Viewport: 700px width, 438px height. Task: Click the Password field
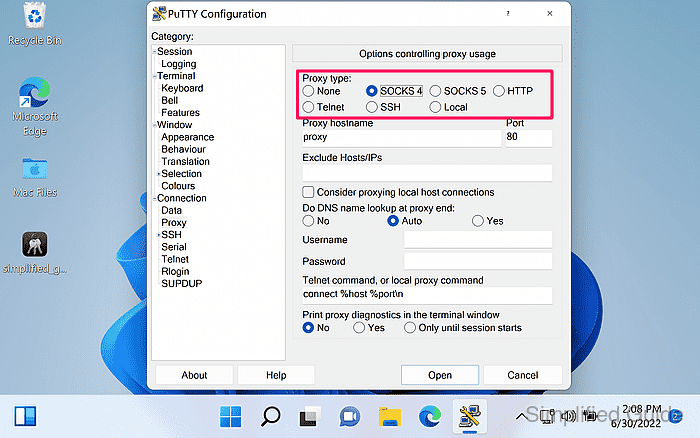click(x=478, y=261)
